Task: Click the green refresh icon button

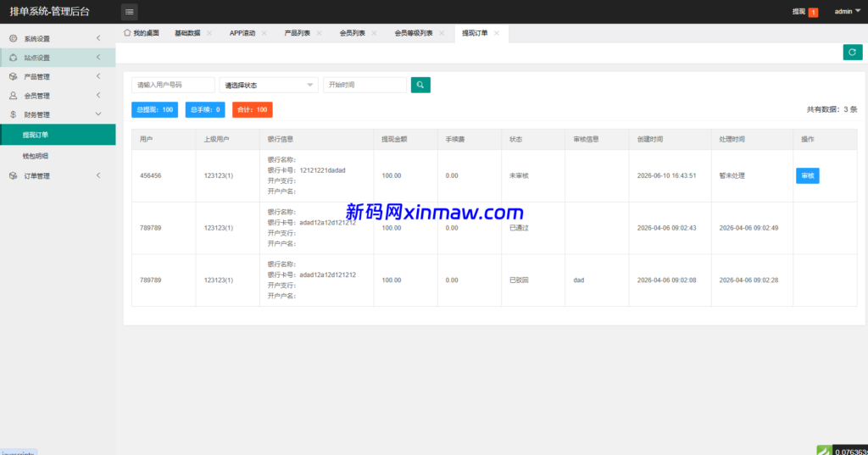Action: coord(853,52)
